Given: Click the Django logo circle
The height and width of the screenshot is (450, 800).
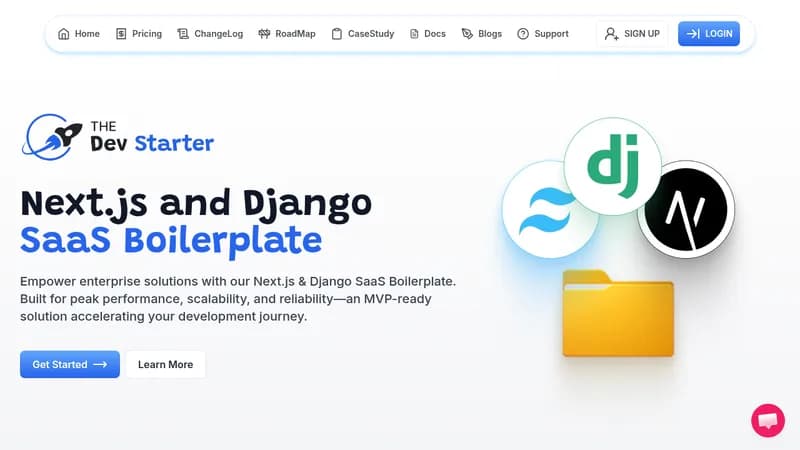Looking at the screenshot, I should tap(613, 166).
